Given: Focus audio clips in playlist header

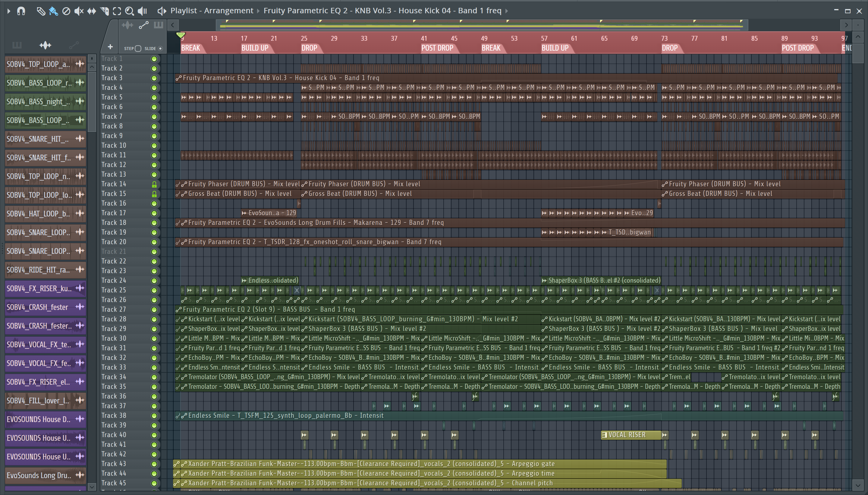Looking at the screenshot, I should [x=127, y=25].
